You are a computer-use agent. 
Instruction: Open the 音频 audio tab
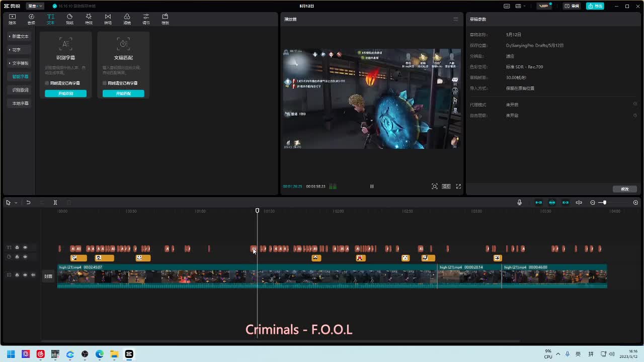[31, 19]
